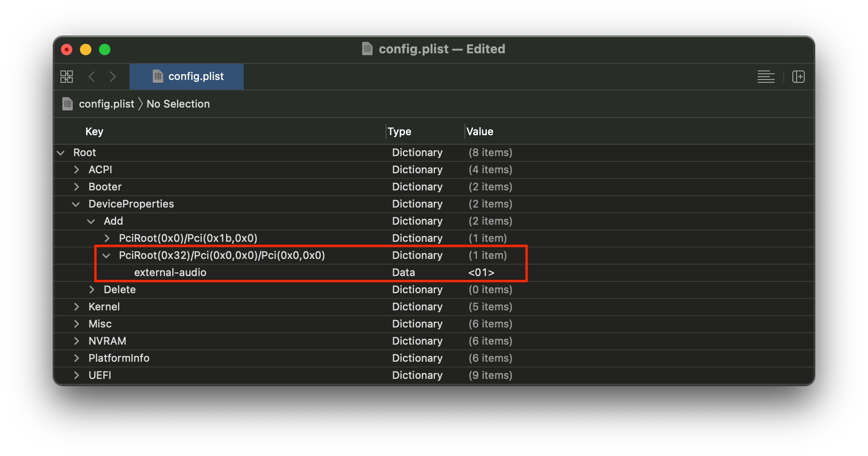Collapse the DeviceProperties dictionary
This screenshot has width=868, height=456.
coord(76,204)
